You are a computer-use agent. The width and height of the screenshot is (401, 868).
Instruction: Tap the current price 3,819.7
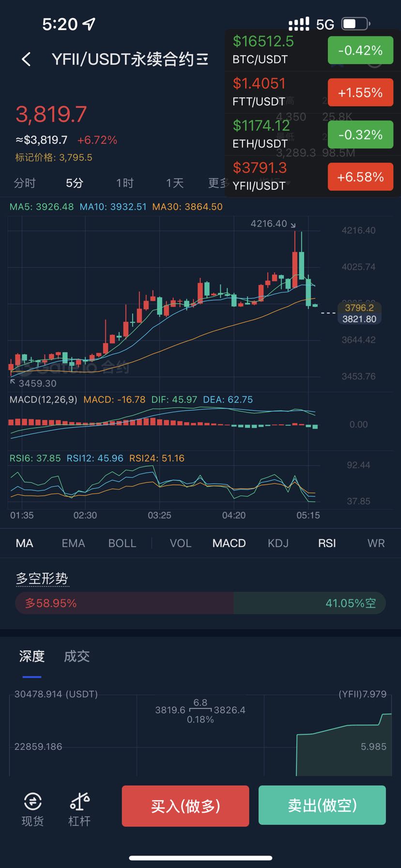(51, 114)
